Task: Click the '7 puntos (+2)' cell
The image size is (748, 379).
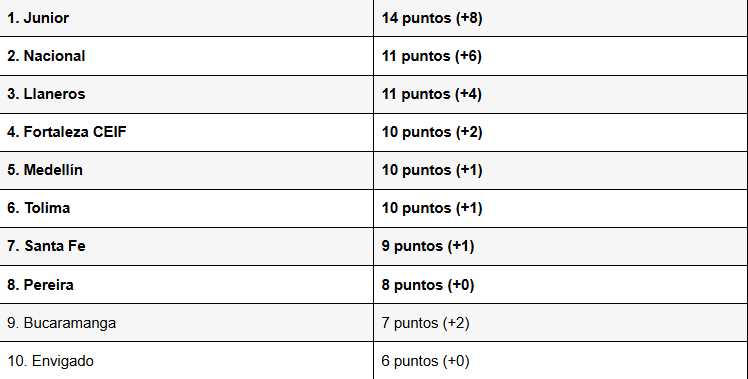Action: (x=561, y=323)
